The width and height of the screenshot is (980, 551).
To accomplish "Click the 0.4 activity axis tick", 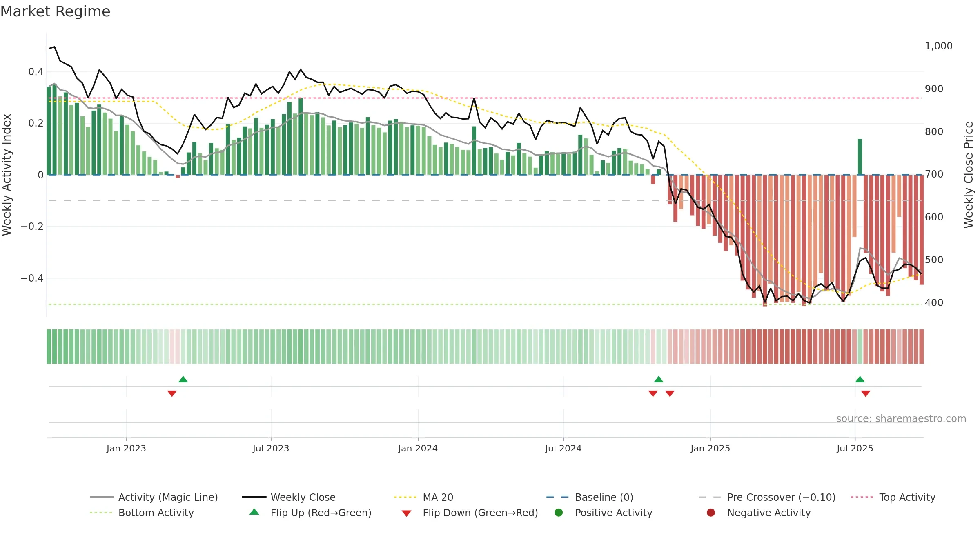I will (x=36, y=72).
